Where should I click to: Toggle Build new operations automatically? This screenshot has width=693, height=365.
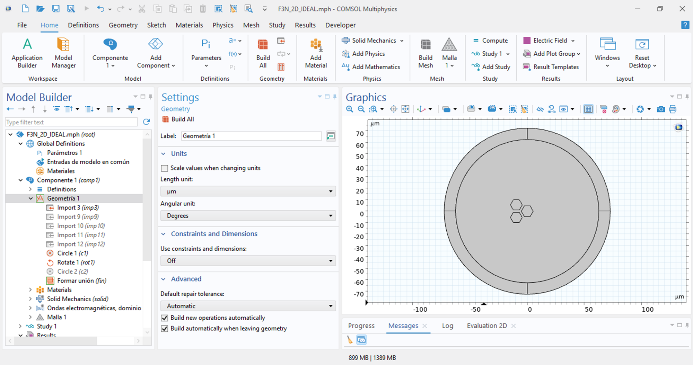164,318
